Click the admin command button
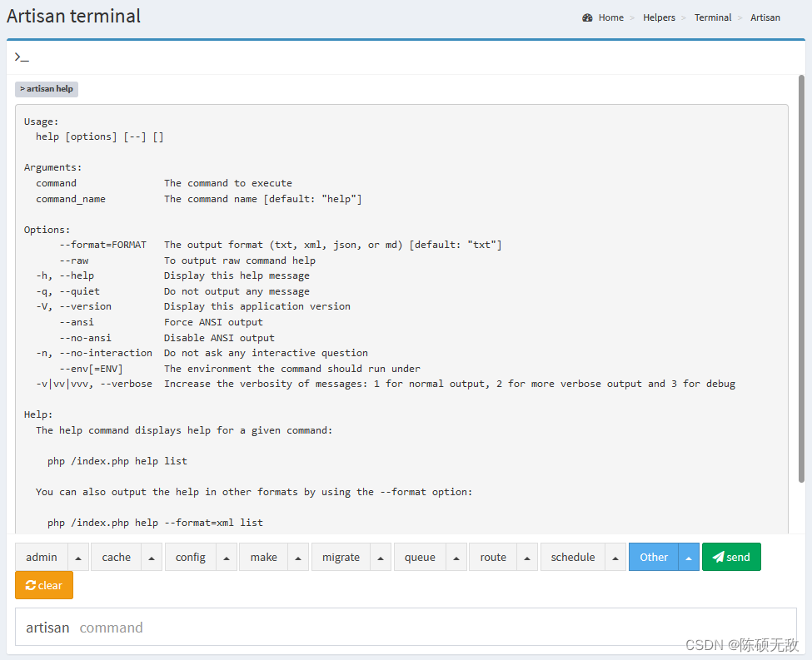Screen dimensions: 812x660 coord(42,557)
